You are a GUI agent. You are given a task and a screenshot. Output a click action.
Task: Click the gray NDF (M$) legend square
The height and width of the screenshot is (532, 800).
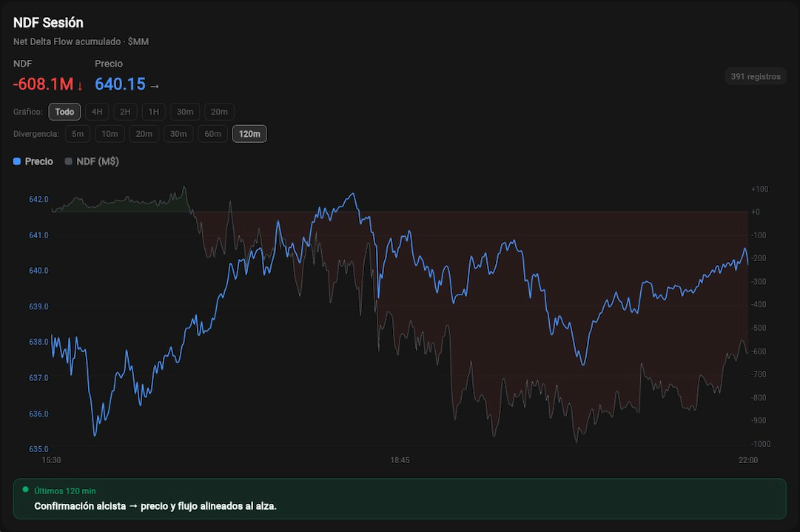(x=67, y=161)
